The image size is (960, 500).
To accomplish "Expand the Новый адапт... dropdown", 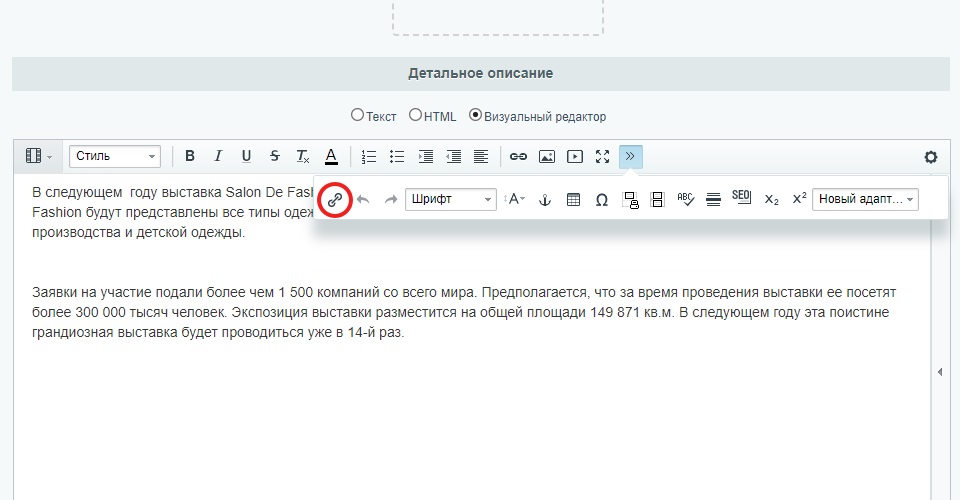I will tap(865, 200).
